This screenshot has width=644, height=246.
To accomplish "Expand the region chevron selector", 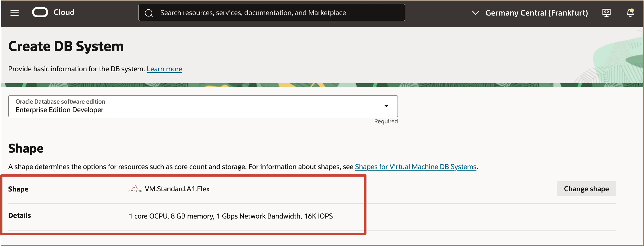I will [x=476, y=13].
